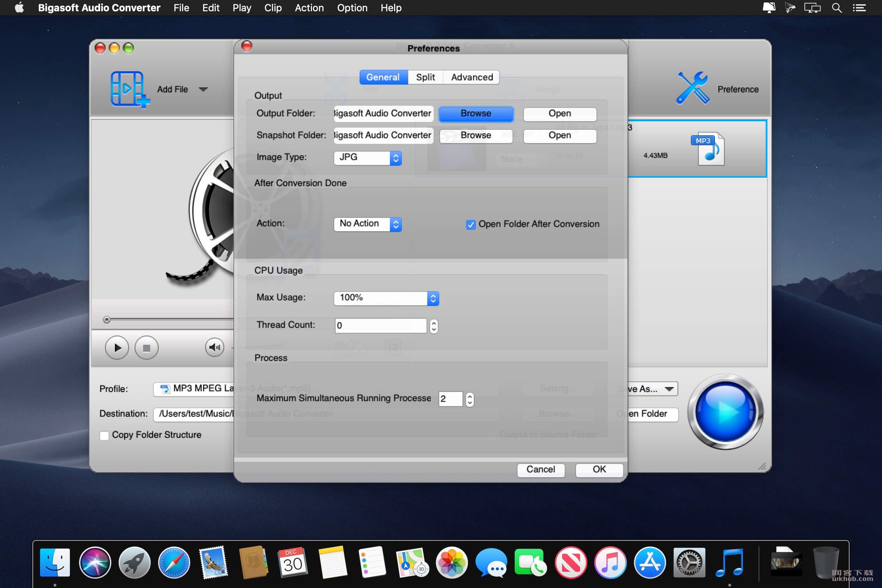
Task: Open the Play menu
Action: click(x=241, y=8)
